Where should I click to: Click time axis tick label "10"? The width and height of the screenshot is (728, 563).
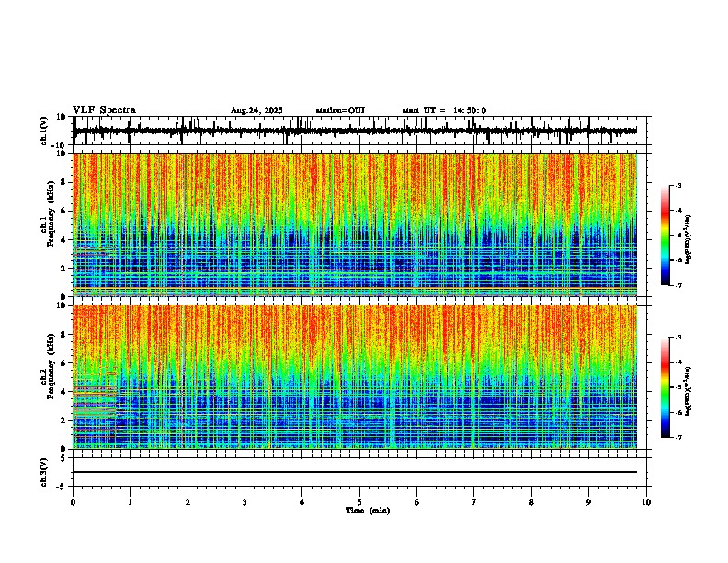coord(646,502)
